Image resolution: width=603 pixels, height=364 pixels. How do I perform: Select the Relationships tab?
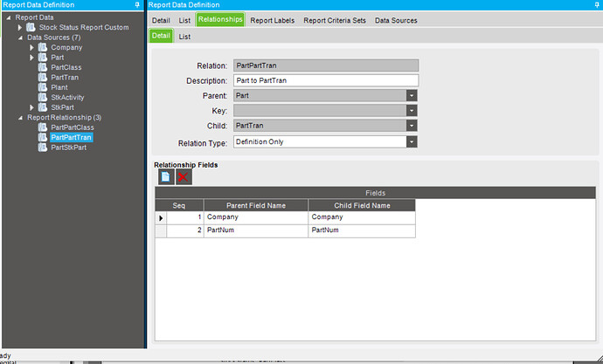pos(220,19)
